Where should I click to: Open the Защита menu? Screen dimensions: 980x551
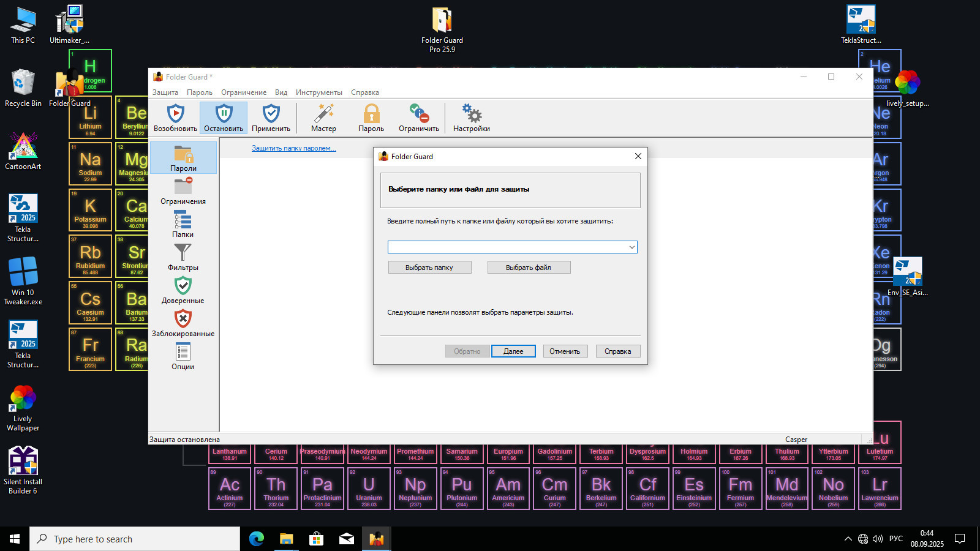tap(165, 92)
